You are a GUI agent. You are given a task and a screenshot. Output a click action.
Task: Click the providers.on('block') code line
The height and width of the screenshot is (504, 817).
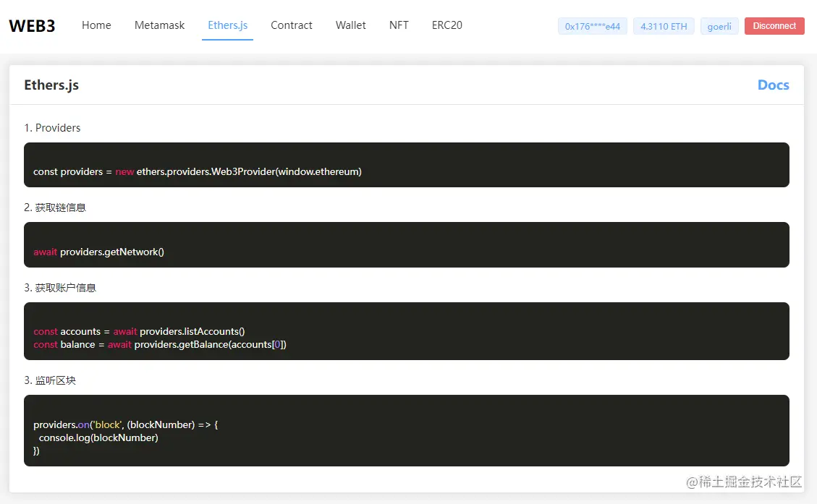point(126,424)
